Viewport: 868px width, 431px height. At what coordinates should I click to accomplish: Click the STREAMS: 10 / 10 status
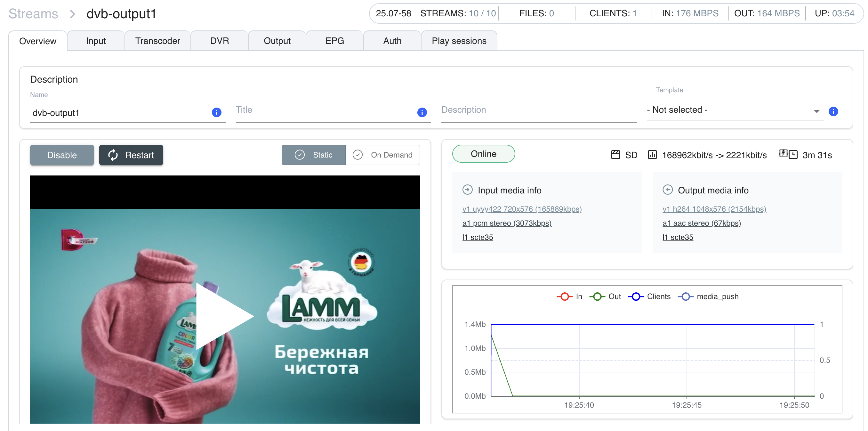458,13
